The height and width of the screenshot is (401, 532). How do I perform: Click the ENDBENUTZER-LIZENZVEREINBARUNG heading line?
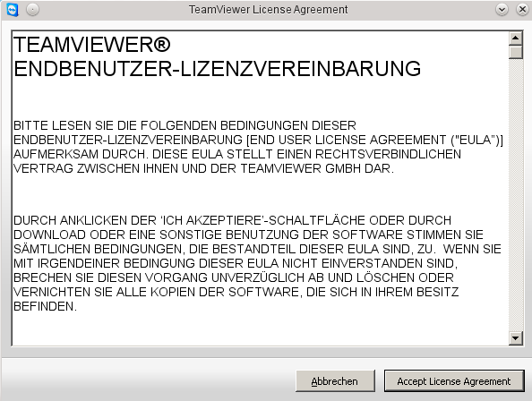click(217, 69)
